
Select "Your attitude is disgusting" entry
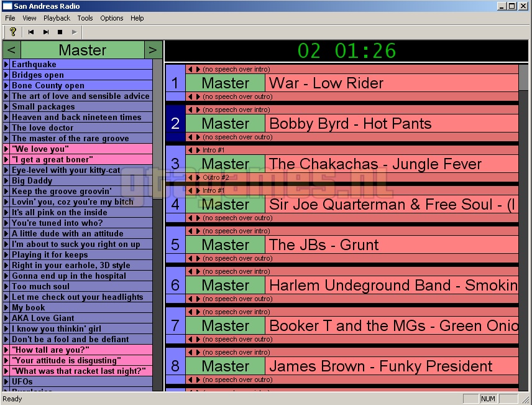(81, 360)
